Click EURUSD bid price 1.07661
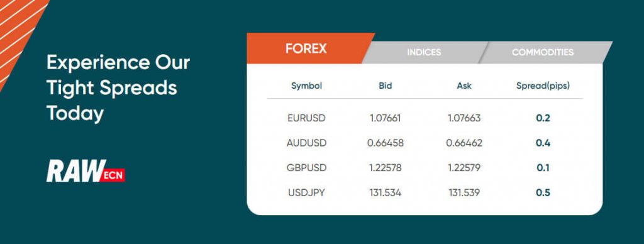 (x=386, y=118)
